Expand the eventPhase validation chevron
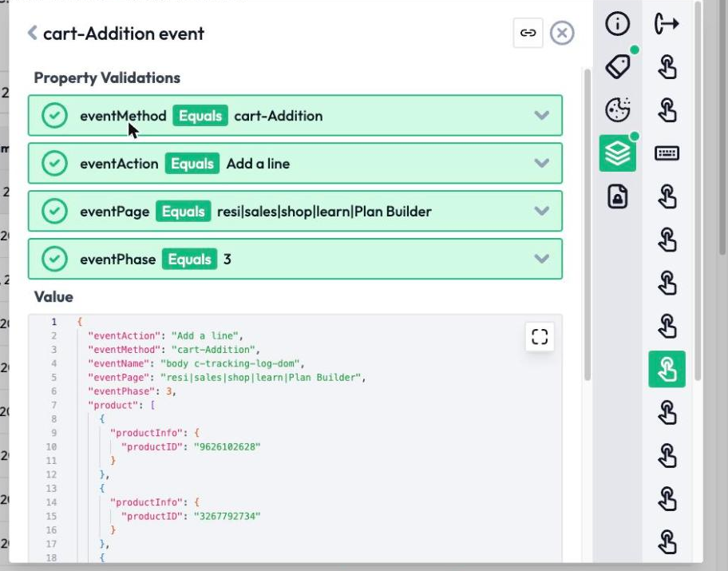This screenshot has width=728, height=571. [x=542, y=259]
